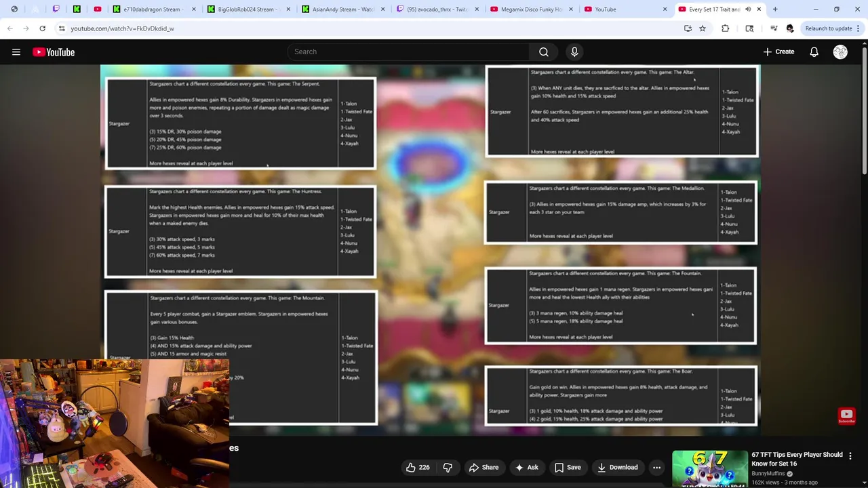This screenshot has width=868, height=488.
Task: Open YouTube notifications bell
Action: click(x=814, y=52)
